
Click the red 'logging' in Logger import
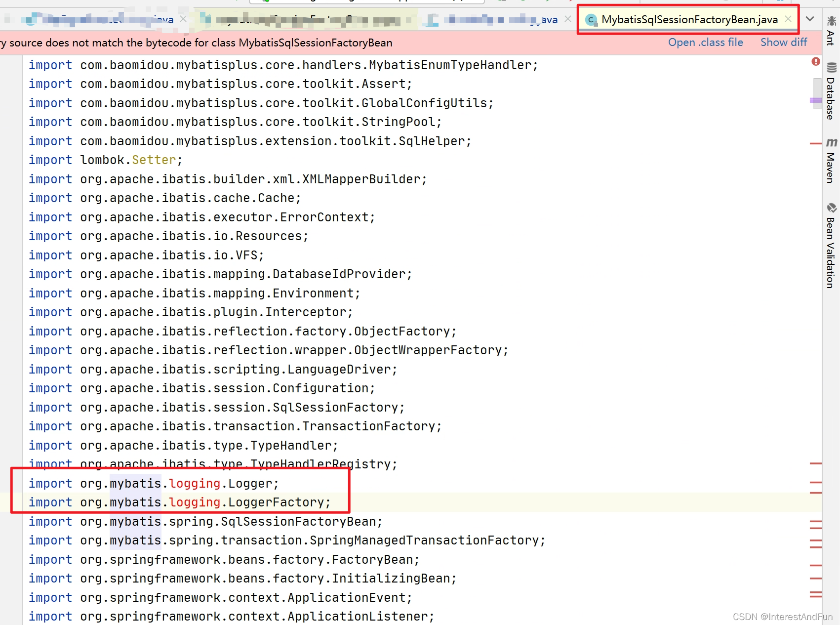click(195, 483)
